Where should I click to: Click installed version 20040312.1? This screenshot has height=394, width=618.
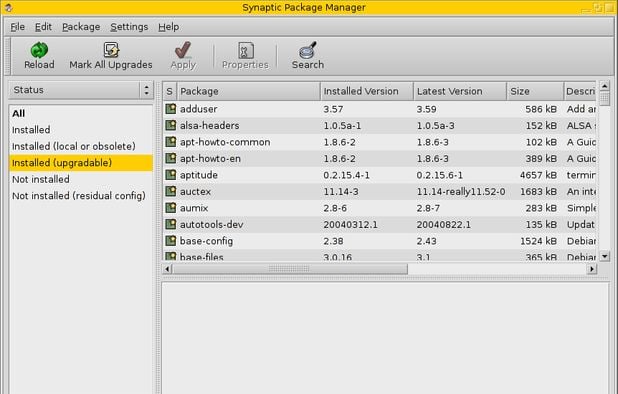tap(350, 225)
